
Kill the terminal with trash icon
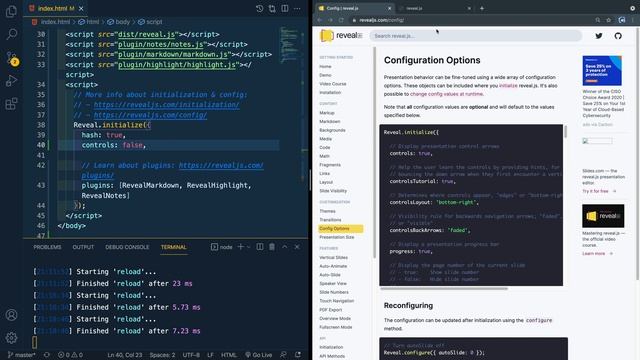(272, 247)
